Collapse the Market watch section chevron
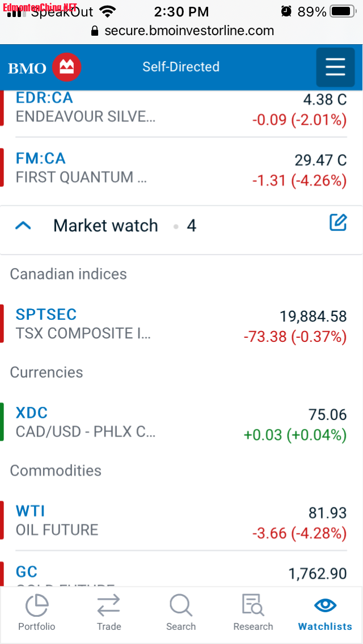 pos(23,226)
